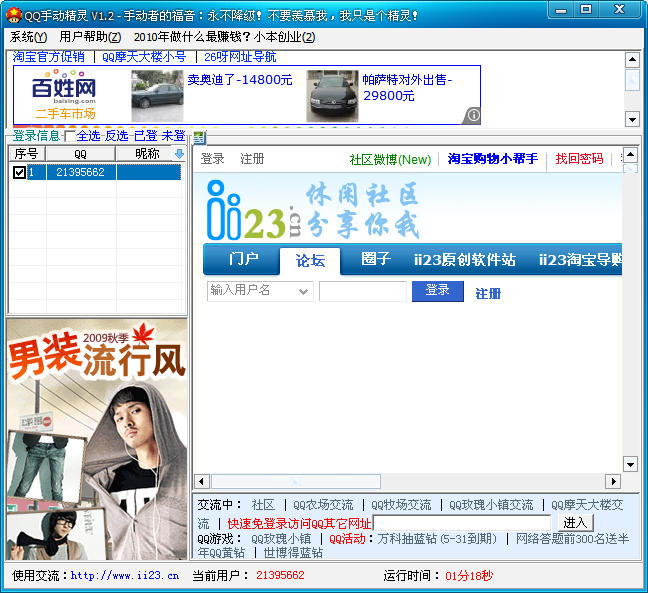Screen dimensions: 648x593
Task: Click the 未登 filter link
Action: click(x=174, y=136)
